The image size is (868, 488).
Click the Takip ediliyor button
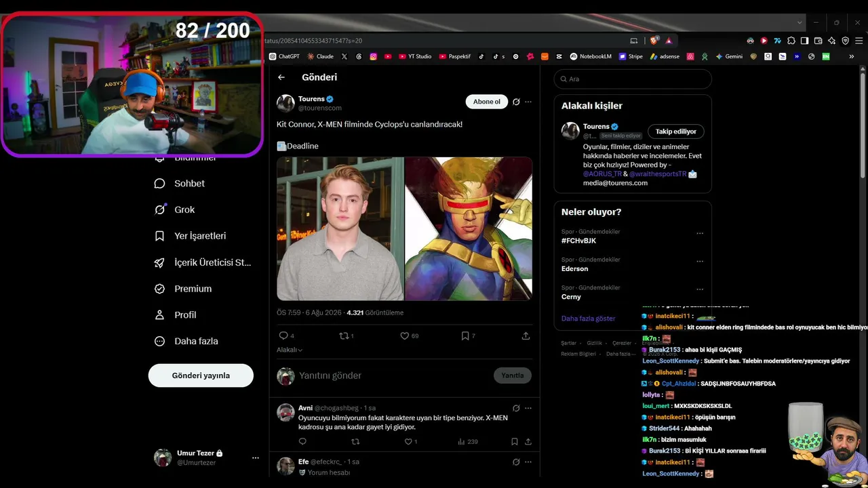[676, 131]
